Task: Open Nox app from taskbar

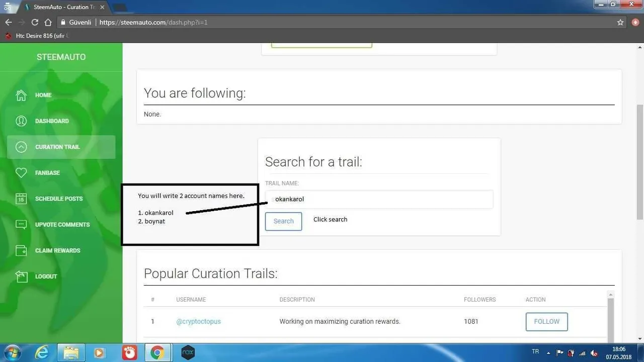Action: [x=188, y=352]
